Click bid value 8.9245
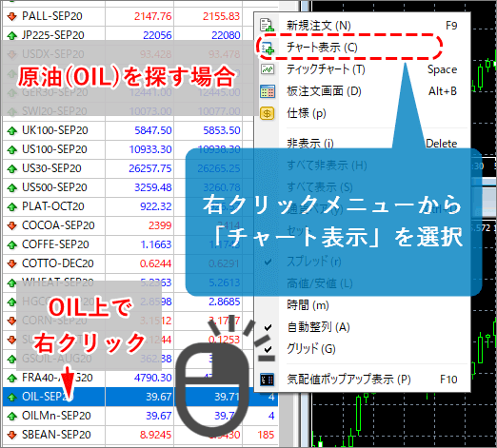This screenshot has height=448, width=497. click(x=155, y=435)
